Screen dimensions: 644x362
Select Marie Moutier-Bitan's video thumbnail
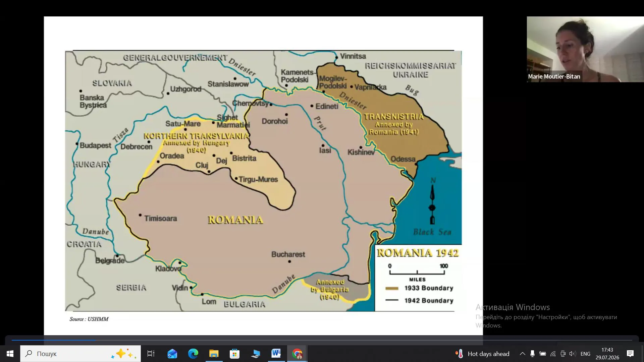585,49
